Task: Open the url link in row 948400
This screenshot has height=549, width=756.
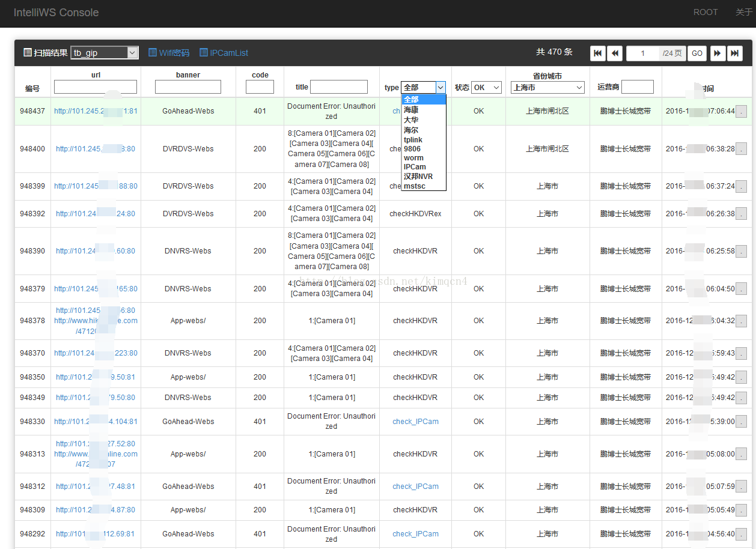Action: (96, 149)
